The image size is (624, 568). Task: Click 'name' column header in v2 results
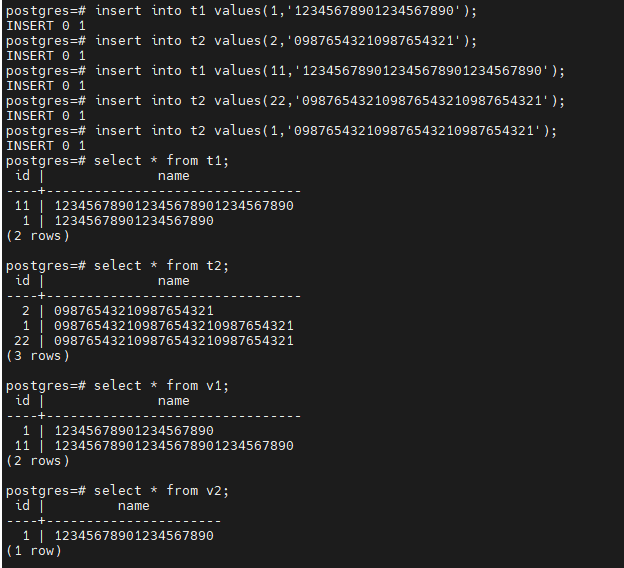click(x=133, y=506)
